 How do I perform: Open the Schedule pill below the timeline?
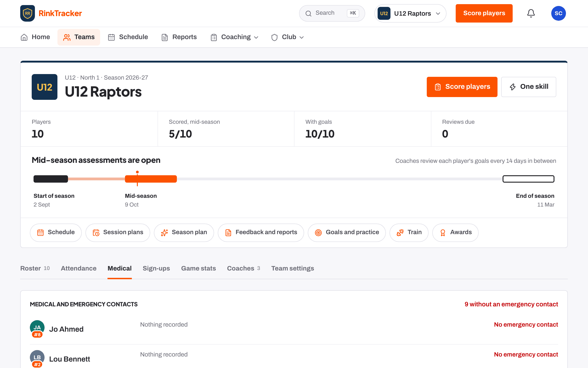pyautogui.click(x=56, y=233)
